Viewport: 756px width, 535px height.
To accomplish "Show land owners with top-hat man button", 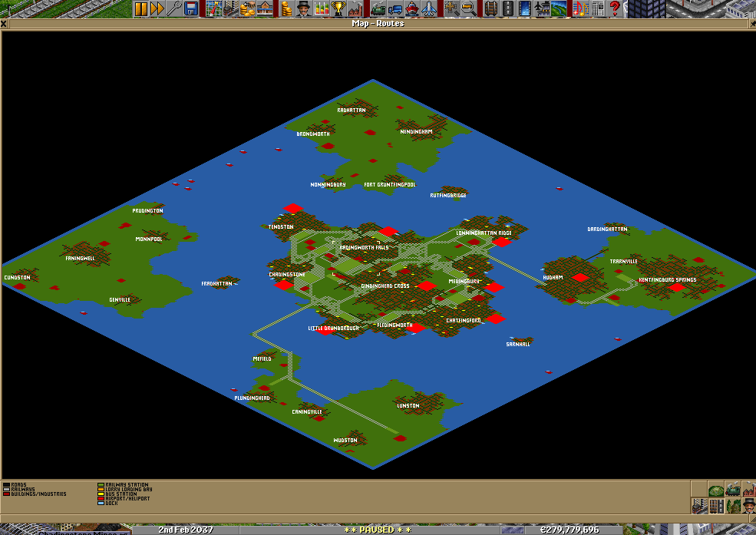I will point(749,506).
